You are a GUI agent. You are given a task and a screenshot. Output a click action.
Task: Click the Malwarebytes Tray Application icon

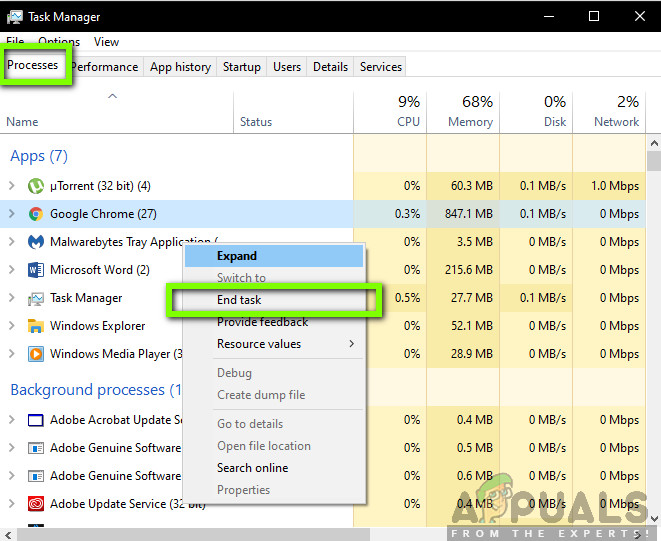click(36, 242)
